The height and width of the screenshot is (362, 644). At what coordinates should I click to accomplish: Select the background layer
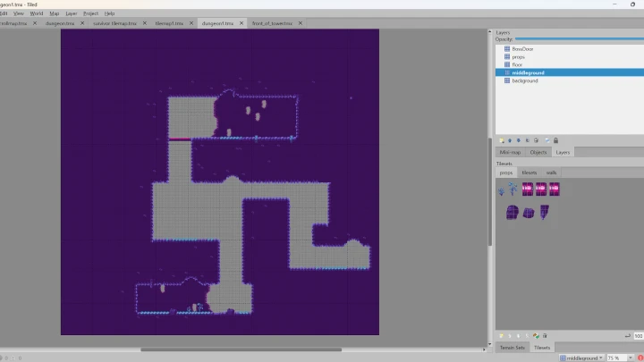pos(524,80)
